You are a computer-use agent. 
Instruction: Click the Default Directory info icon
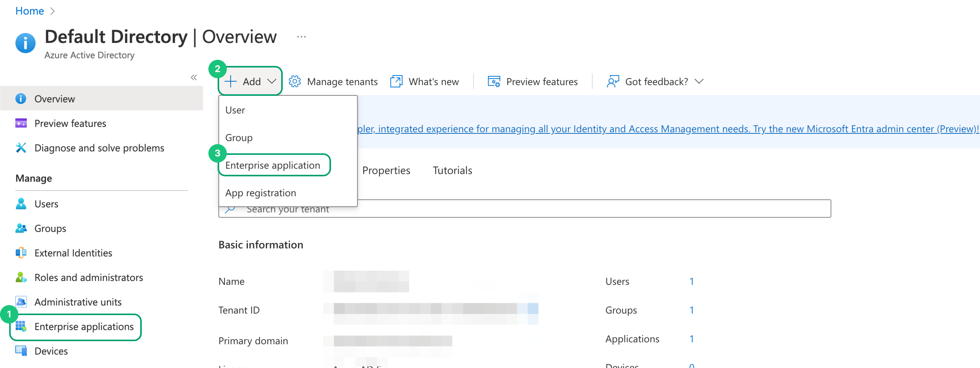(25, 43)
